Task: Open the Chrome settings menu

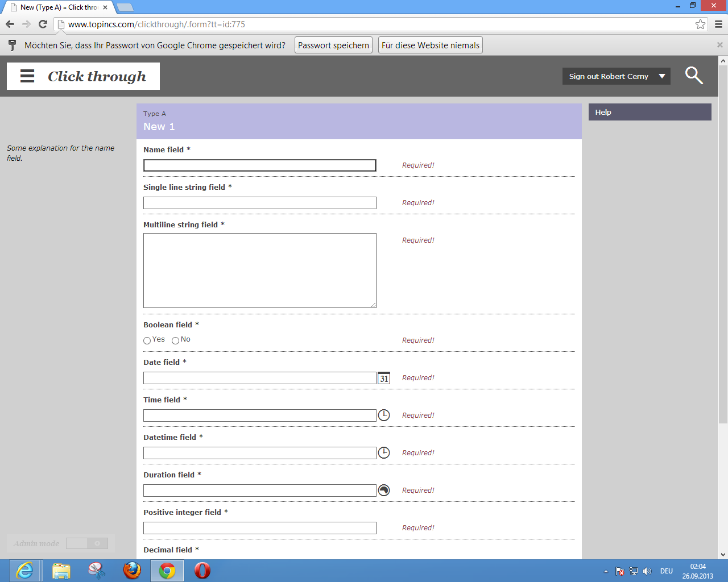Action: pos(718,24)
